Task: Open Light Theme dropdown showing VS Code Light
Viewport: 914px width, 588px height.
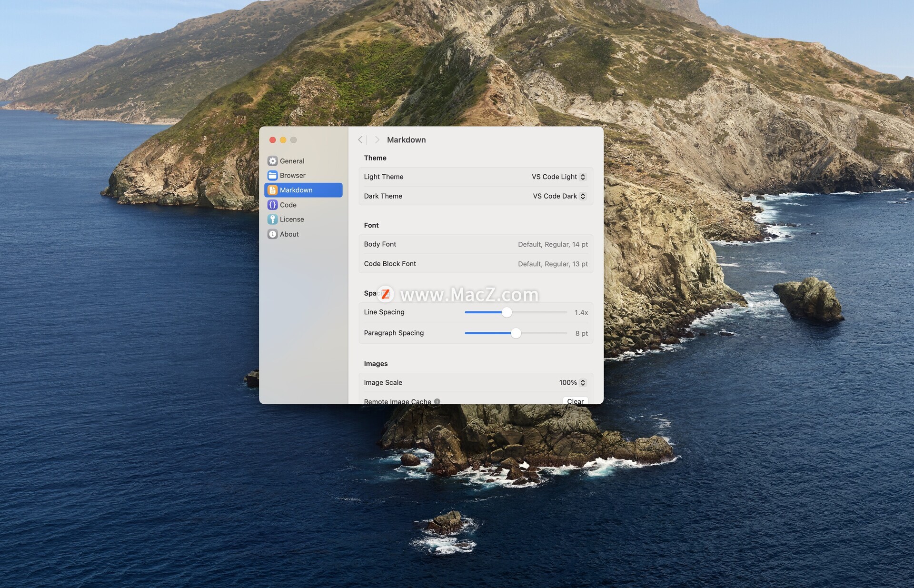Action: tap(559, 177)
